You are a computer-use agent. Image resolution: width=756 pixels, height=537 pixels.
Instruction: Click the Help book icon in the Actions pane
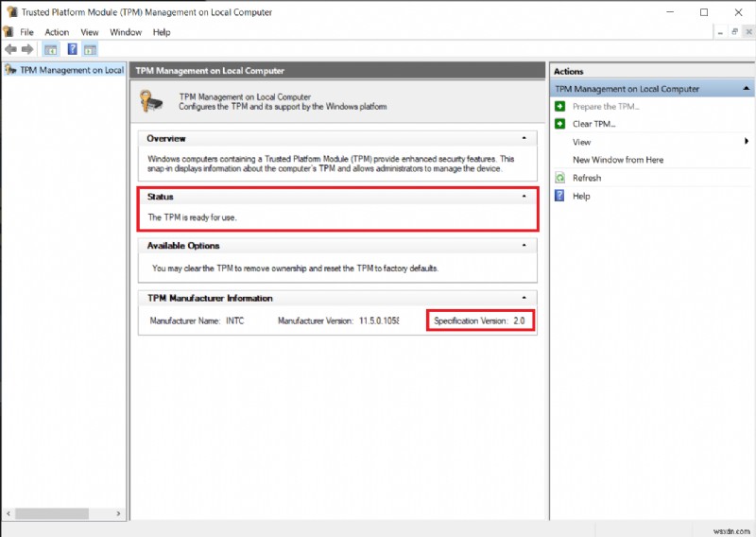(559, 196)
